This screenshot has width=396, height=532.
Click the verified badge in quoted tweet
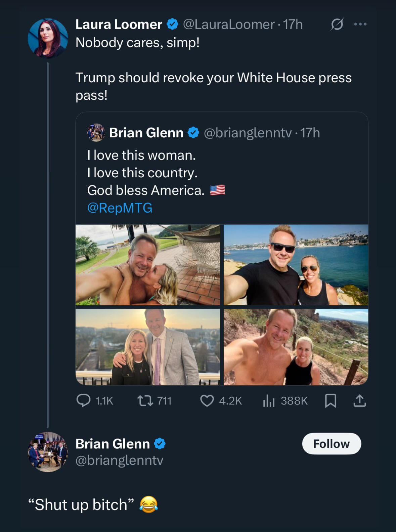[x=193, y=133]
